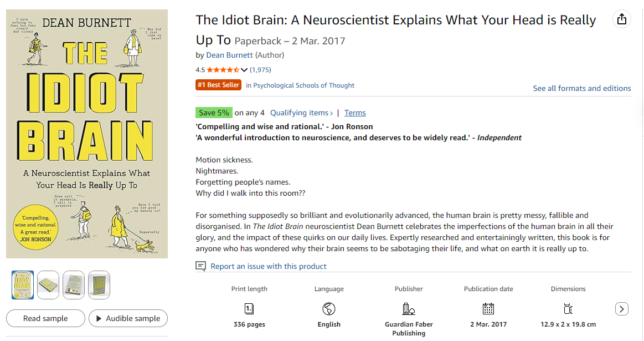Click the language globe icon

pos(329,309)
